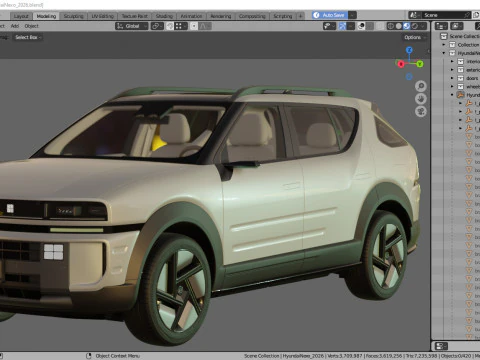The height and width of the screenshot is (360, 480).
Task: Switch to wireframe viewport shading
Action: tap(390, 26)
